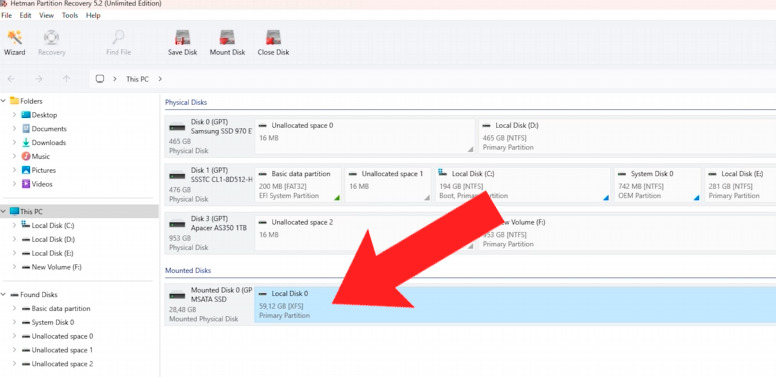Select Basic data partition FAT32 tile
This screenshot has height=377, width=776.
click(x=298, y=185)
